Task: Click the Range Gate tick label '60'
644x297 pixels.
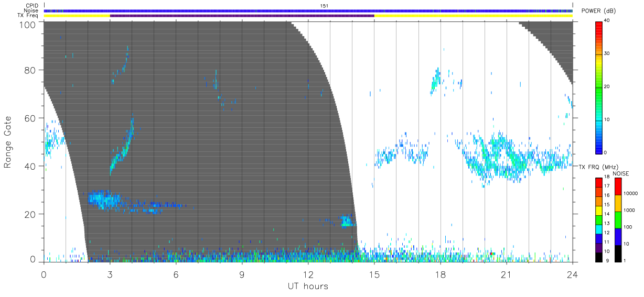Action: [30, 118]
